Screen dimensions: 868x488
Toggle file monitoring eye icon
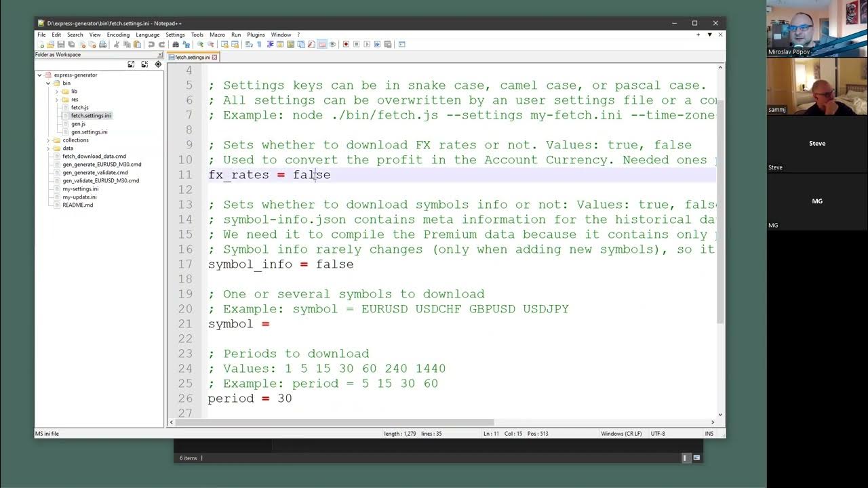click(x=332, y=45)
